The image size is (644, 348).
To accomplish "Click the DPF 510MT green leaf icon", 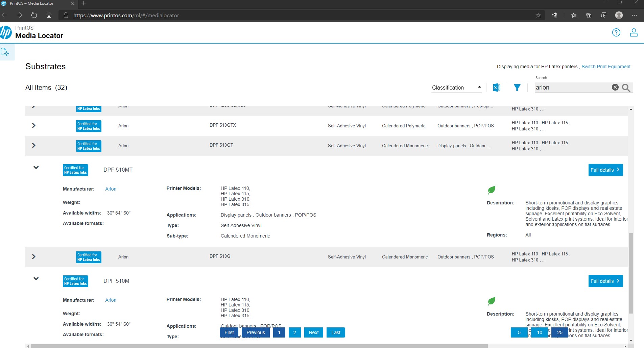I will 492,190.
